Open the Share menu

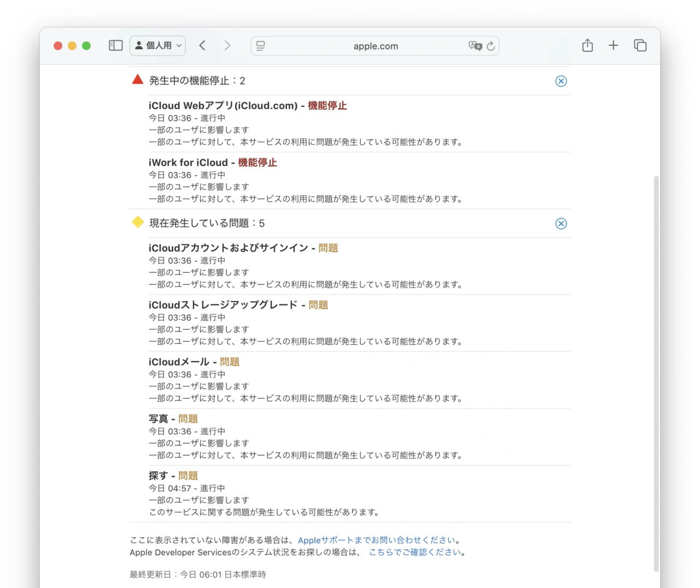click(x=587, y=45)
